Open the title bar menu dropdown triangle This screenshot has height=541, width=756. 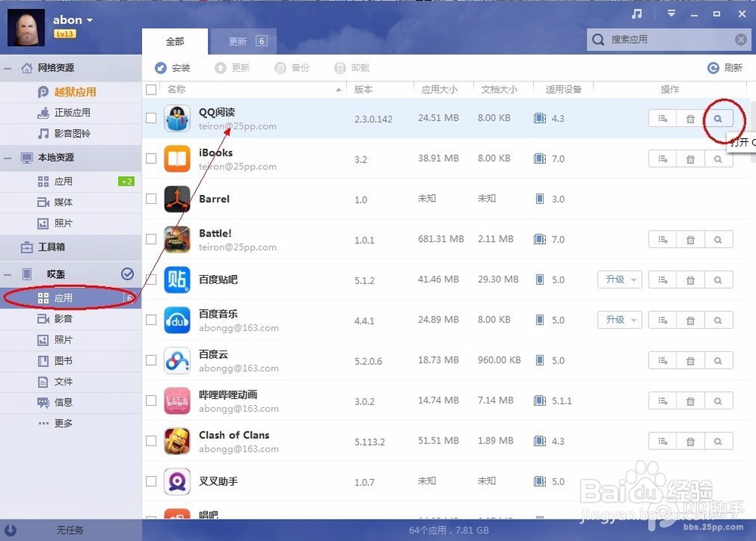tap(671, 14)
